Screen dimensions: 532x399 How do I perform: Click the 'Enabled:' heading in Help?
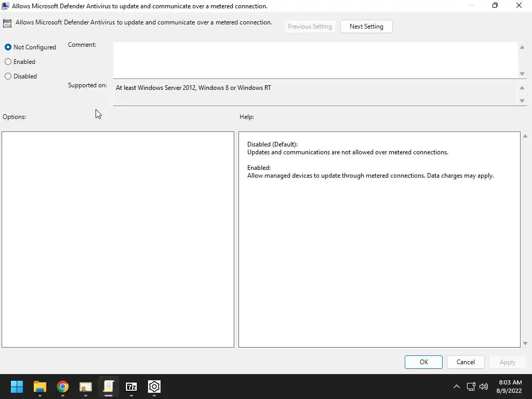259,168
